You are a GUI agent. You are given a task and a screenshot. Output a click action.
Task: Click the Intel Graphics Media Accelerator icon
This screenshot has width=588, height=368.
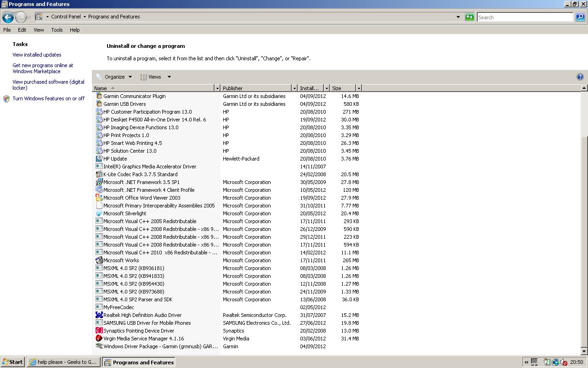pos(99,167)
